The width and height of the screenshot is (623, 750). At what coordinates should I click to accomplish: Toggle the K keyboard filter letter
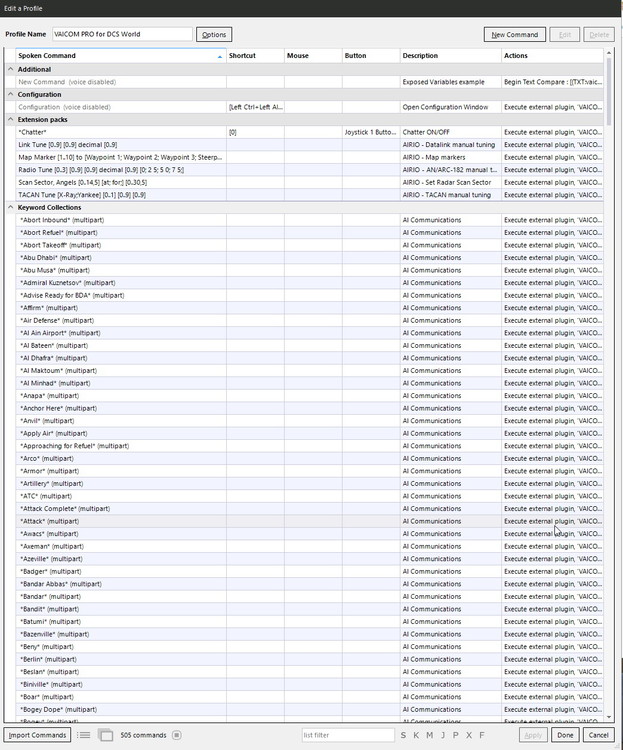tap(416, 735)
